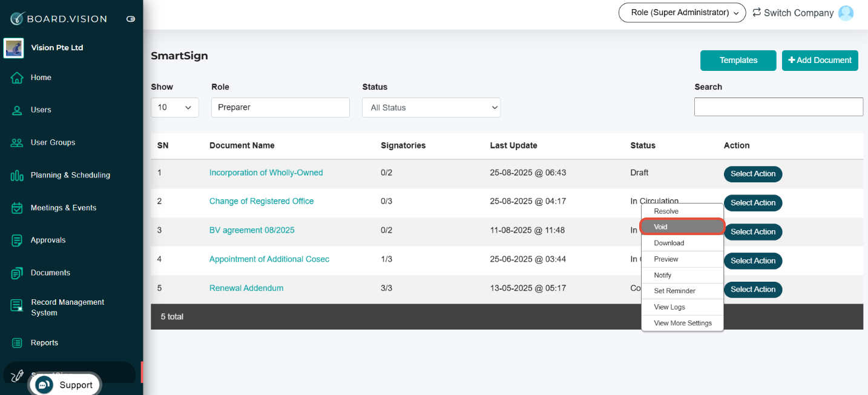Click the Support chat bubble icon
The image size is (868, 395).
click(x=43, y=385)
